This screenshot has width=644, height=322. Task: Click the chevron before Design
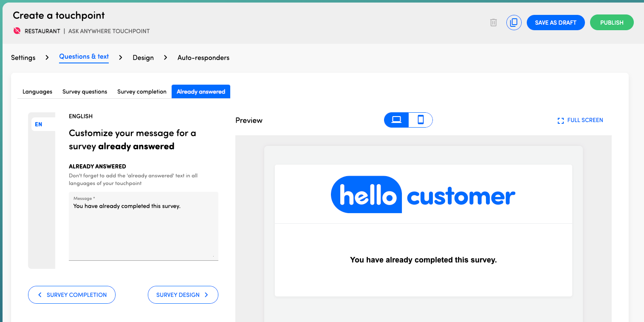click(121, 57)
